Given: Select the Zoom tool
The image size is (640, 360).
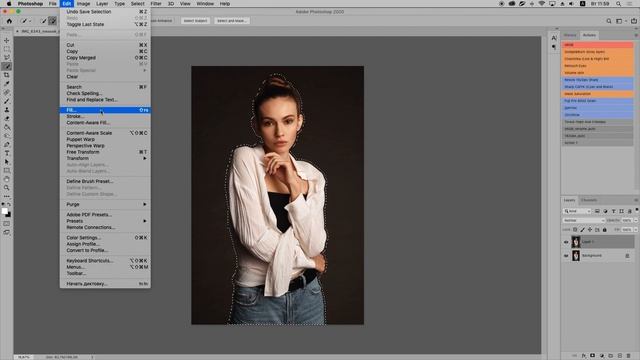Looking at the screenshot, I should [x=7, y=188].
